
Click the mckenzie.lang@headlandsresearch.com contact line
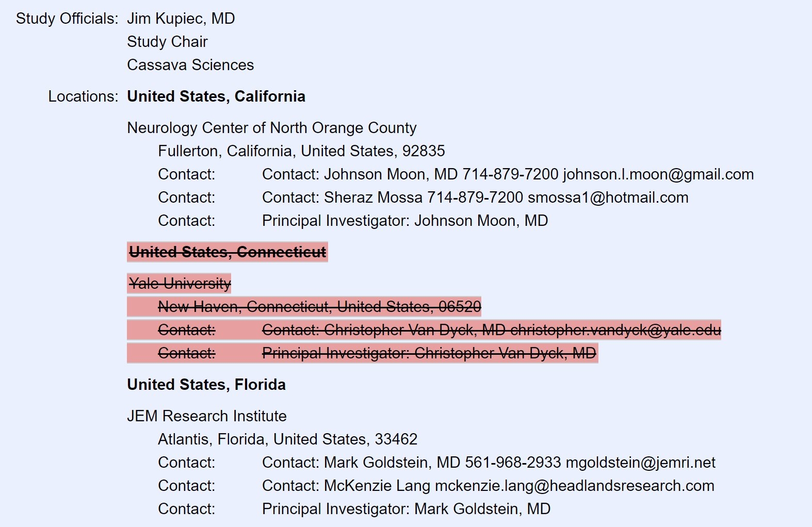tap(488, 486)
